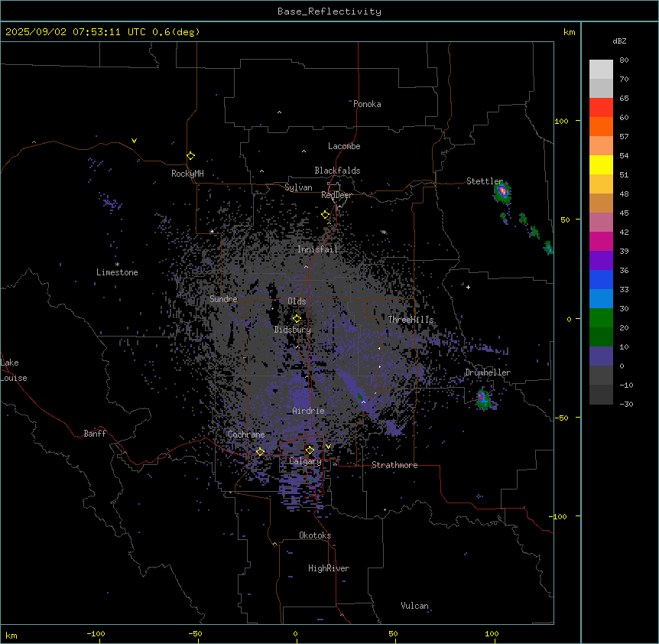Select the blue swatch between 36 and 33
The height and width of the screenshot is (644, 659).
pos(601,279)
